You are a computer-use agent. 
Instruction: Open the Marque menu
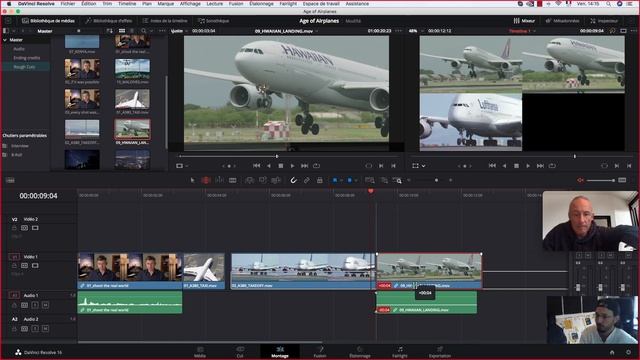click(166, 4)
